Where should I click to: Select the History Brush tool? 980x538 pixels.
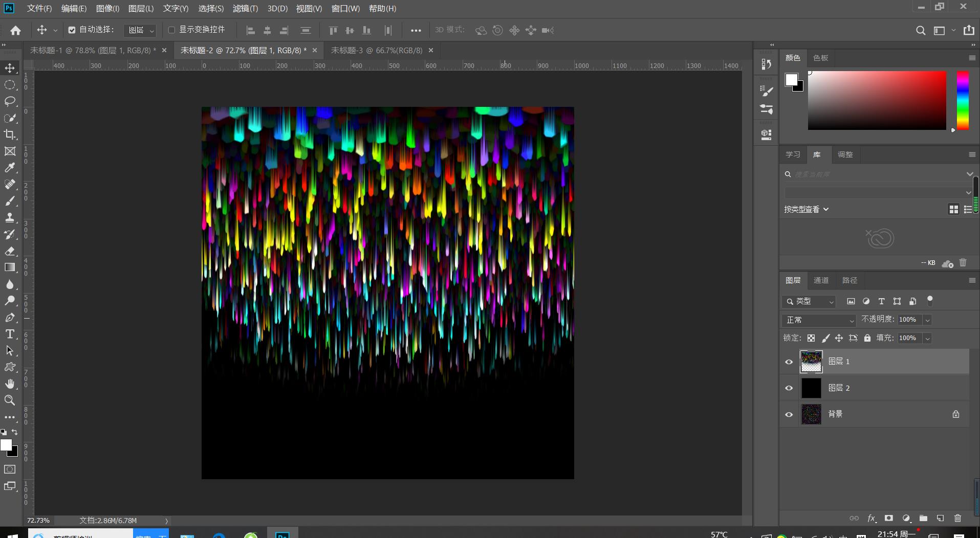[x=10, y=234]
